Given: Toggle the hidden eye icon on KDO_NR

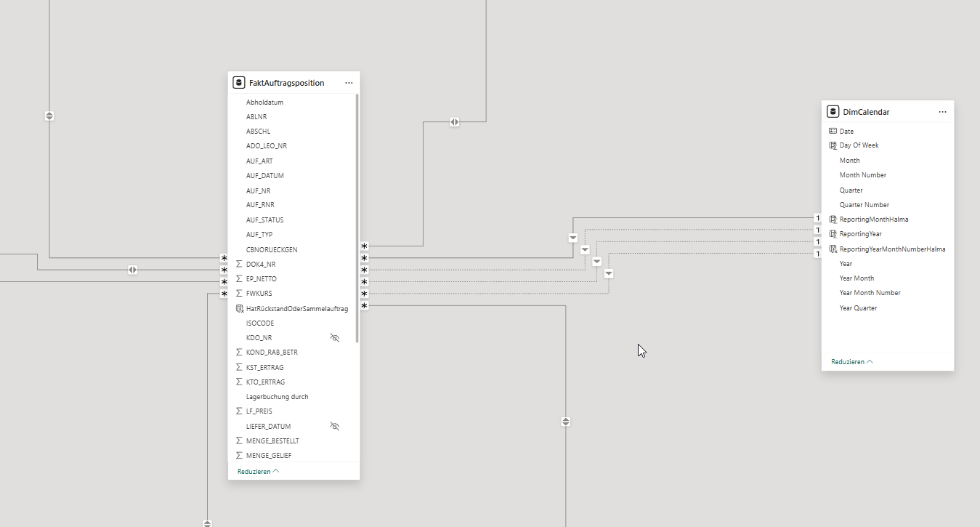Looking at the screenshot, I should coord(335,337).
